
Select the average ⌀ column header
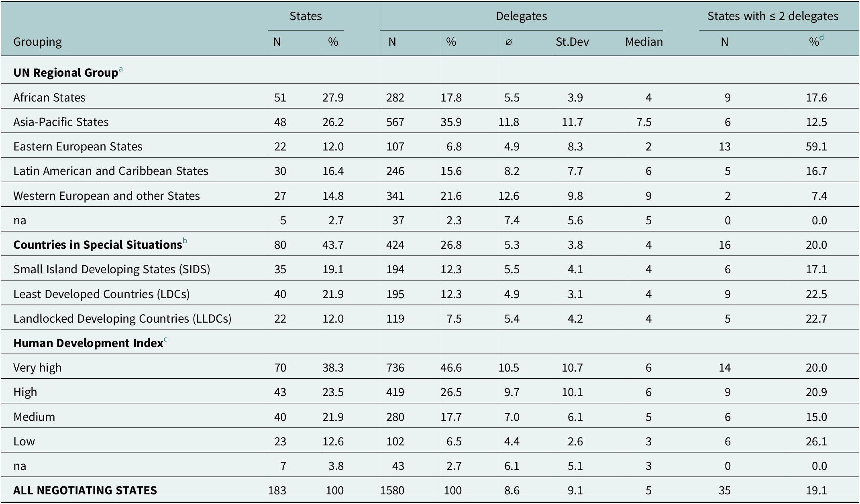pyautogui.click(x=509, y=42)
